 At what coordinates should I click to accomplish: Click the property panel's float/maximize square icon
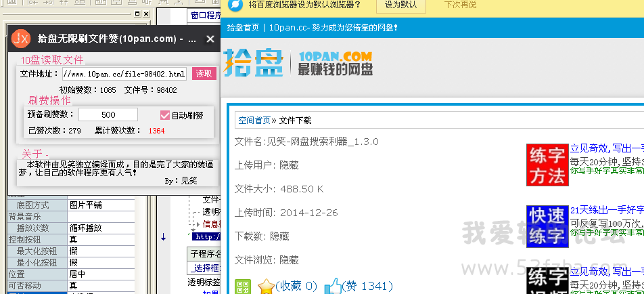tap(137, 14)
